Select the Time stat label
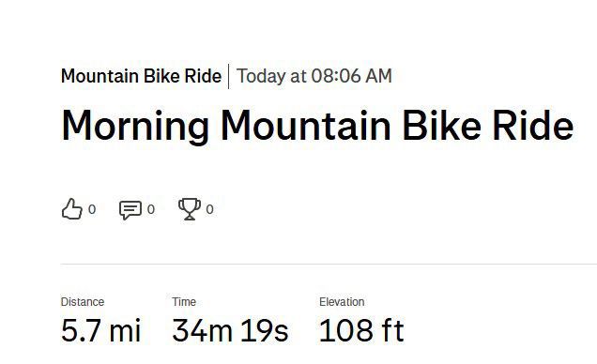This screenshot has height=364, width=597. (184, 302)
